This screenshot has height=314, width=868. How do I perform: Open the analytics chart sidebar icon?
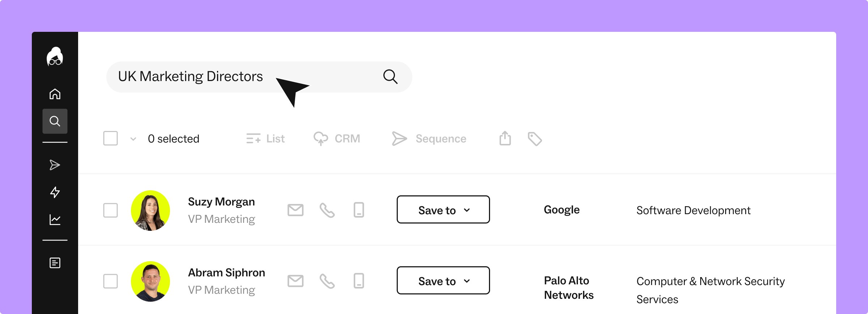coord(55,220)
